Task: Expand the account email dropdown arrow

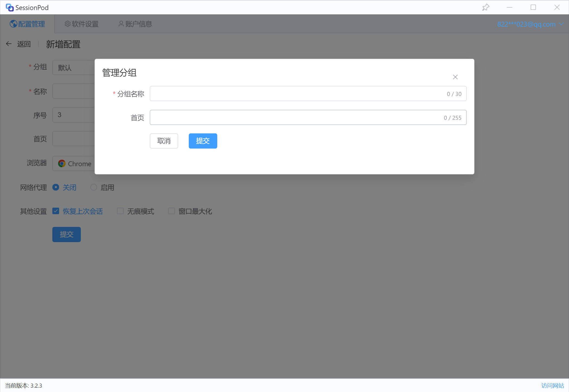Action: point(561,24)
